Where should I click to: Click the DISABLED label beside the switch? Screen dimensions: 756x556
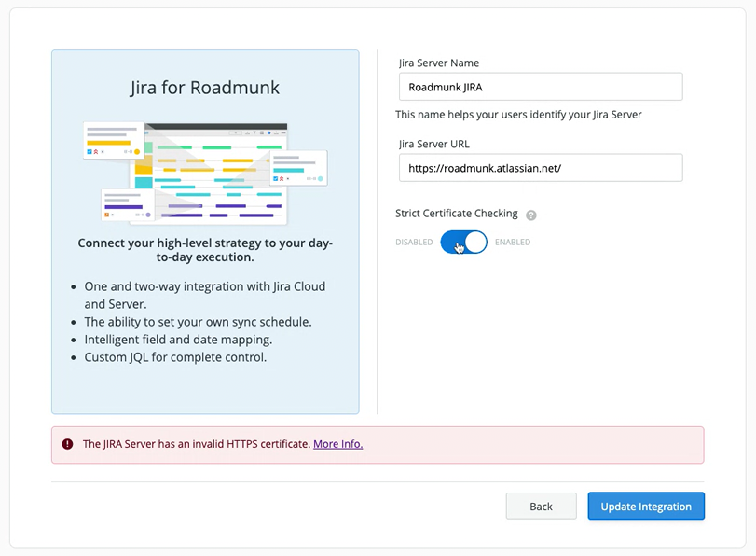414,243
